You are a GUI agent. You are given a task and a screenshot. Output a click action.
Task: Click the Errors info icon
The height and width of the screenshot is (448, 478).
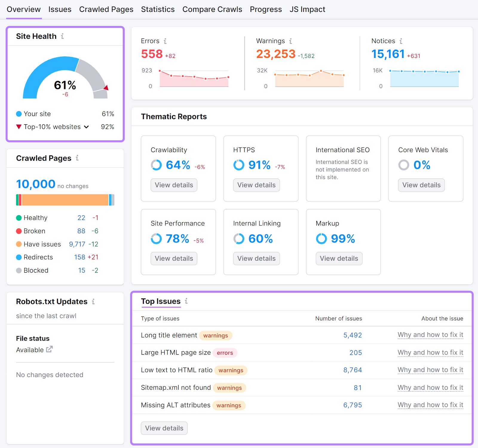[166, 41]
